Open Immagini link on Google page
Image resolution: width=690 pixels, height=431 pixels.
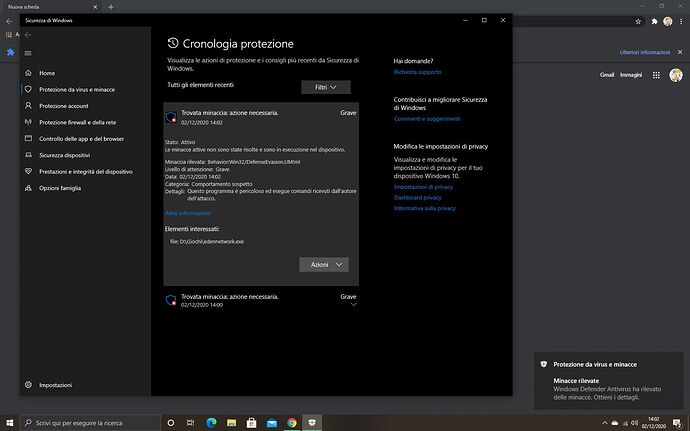[x=631, y=75]
